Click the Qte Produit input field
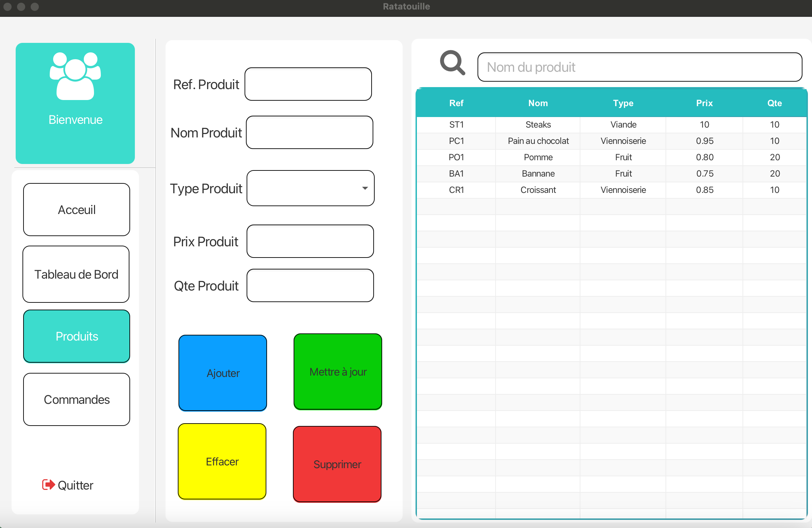Image resolution: width=812 pixels, height=528 pixels. (310, 286)
